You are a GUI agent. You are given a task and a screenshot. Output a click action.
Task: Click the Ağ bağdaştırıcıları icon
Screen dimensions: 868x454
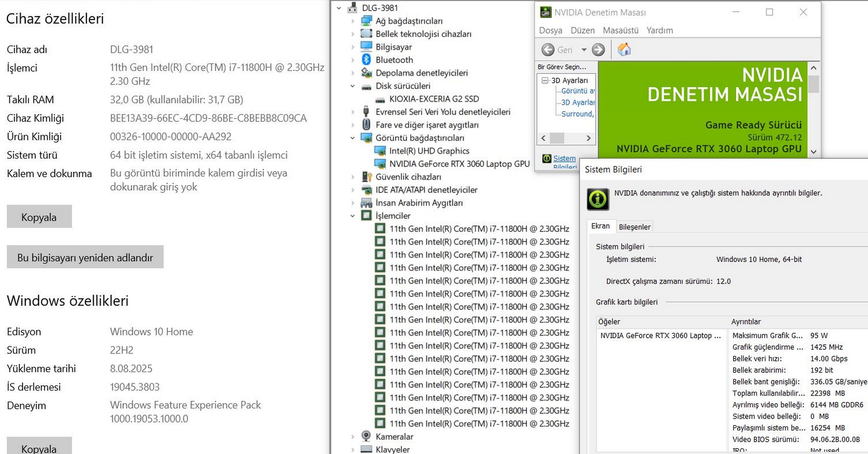(x=366, y=20)
